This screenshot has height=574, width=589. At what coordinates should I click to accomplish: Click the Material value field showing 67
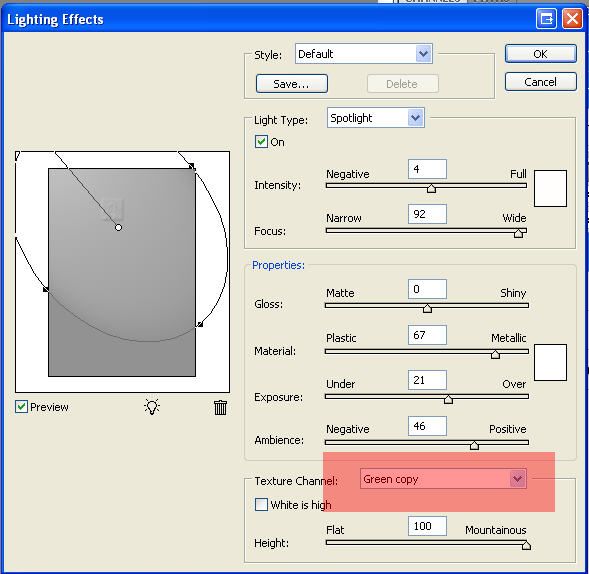pos(427,335)
